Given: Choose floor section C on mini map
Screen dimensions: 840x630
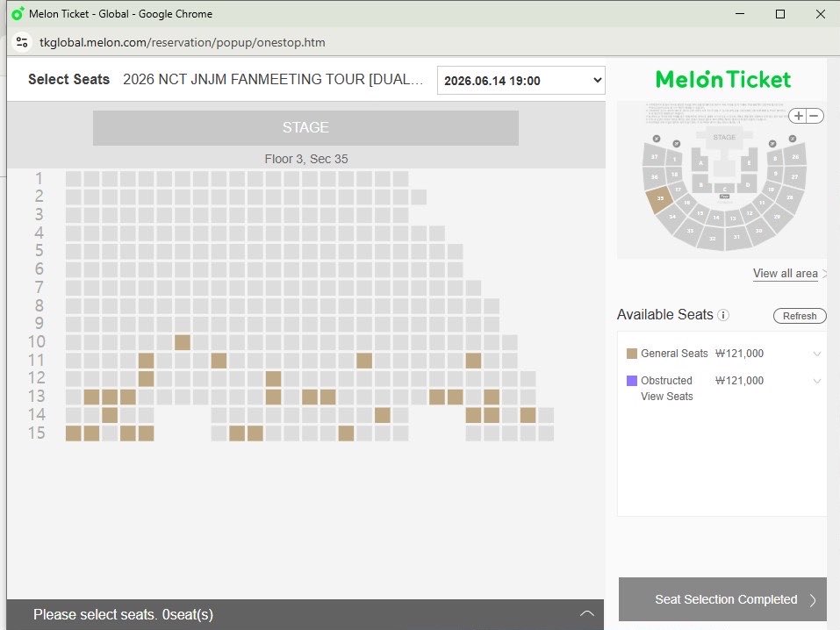Looking at the screenshot, I should [x=725, y=190].
